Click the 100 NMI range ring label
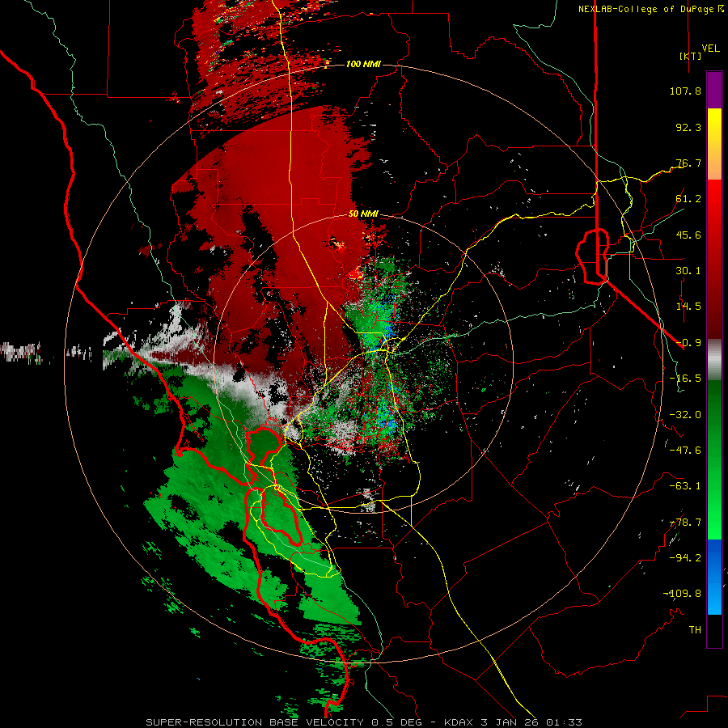 [x=363, y=64]
